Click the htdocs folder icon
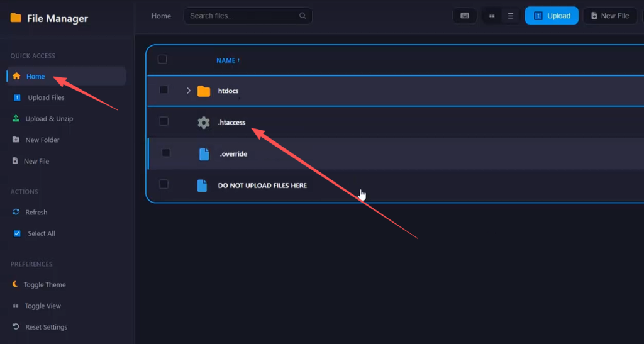Screen dimensions: 644x344 coord(204,91)
